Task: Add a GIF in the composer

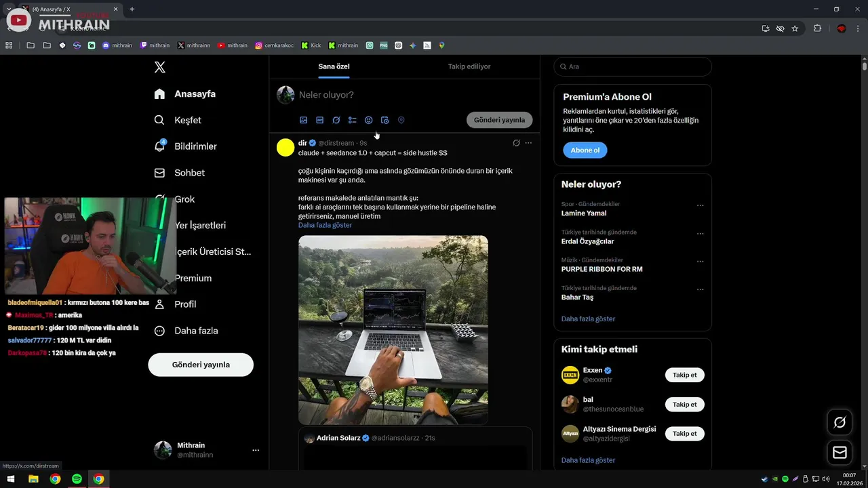Action: (x=320, y=120)
